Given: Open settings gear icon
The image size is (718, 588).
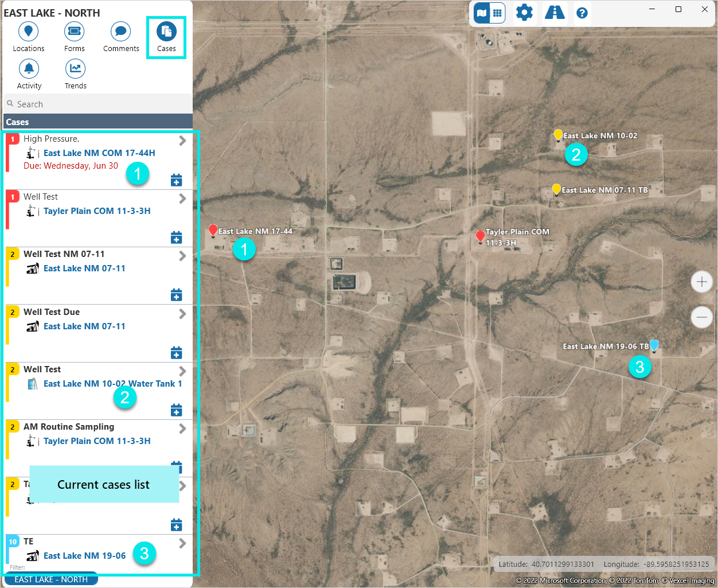Looking at the screenshot, I should pos(524,13).
